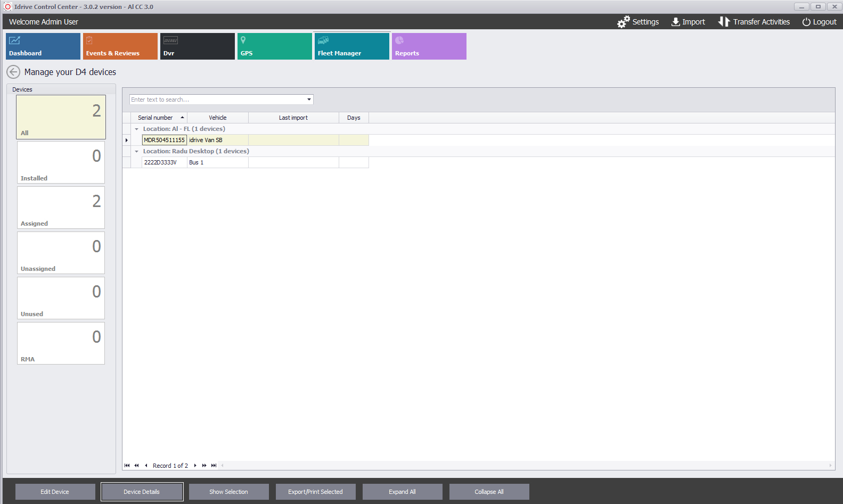Viewport: 843px width, 504px height.
Task: Go to the first record in navigator
Action: coord(127,466)
